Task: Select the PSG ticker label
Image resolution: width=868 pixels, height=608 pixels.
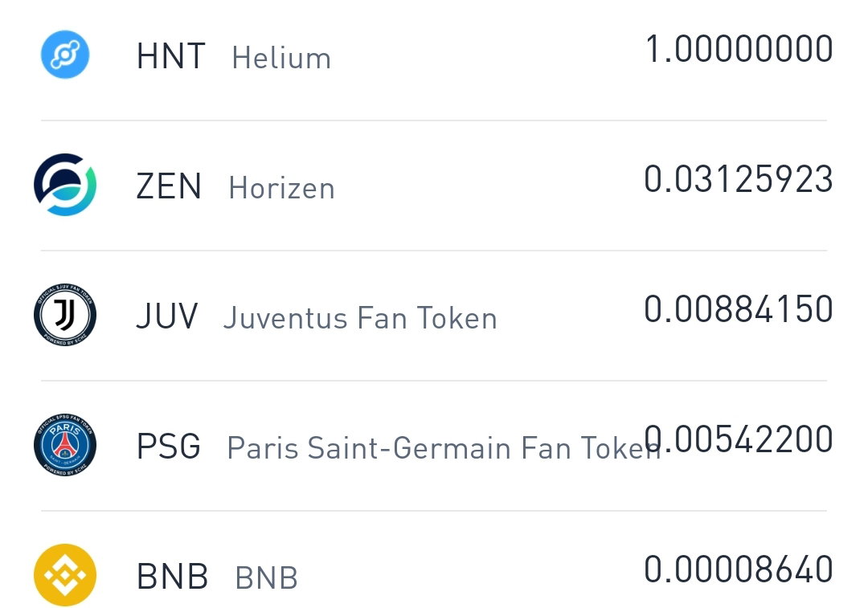Action: point(168,447)
